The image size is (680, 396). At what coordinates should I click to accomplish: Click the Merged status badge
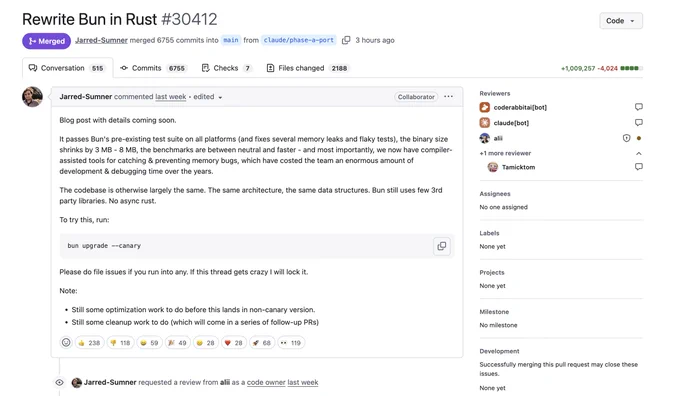pyautogui.click(x=46, y=41)
